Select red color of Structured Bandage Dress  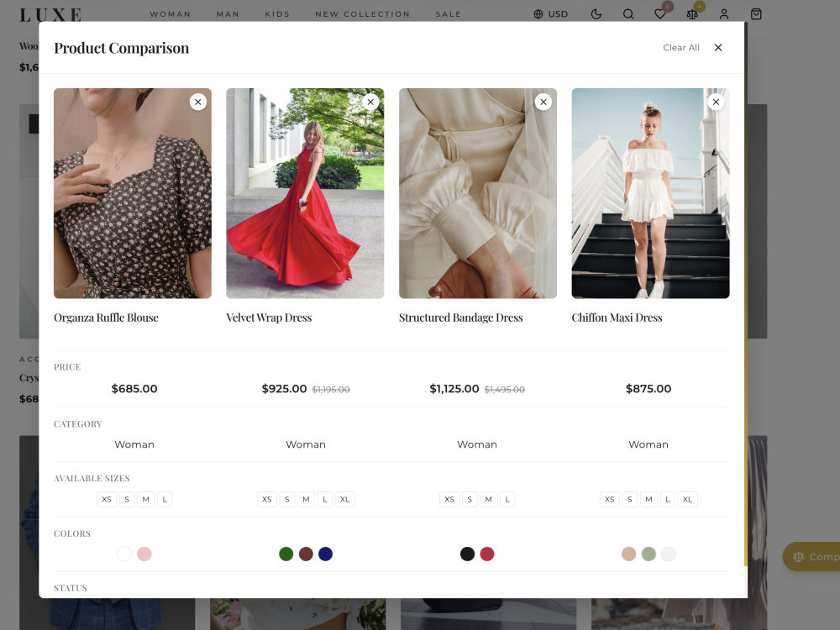coord(487,554)
